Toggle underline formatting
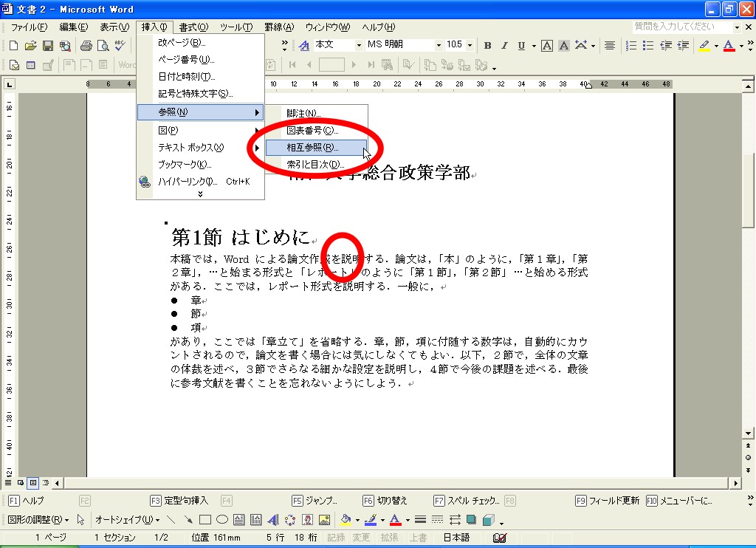 (521, 45)
